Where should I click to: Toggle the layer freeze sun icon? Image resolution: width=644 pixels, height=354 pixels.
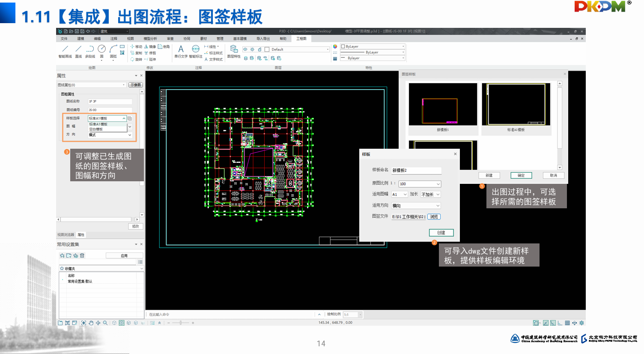click(252, 49)
